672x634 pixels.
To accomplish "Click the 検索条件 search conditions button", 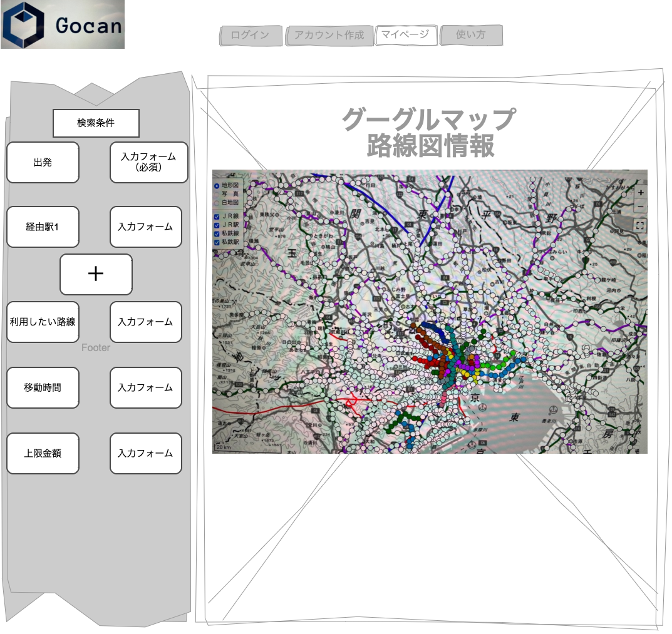I will click(96, 123).
